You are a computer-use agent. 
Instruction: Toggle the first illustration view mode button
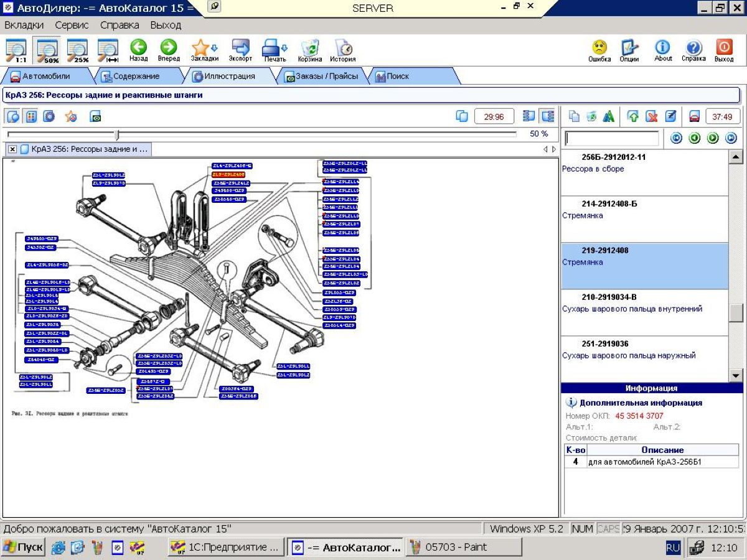13,116
